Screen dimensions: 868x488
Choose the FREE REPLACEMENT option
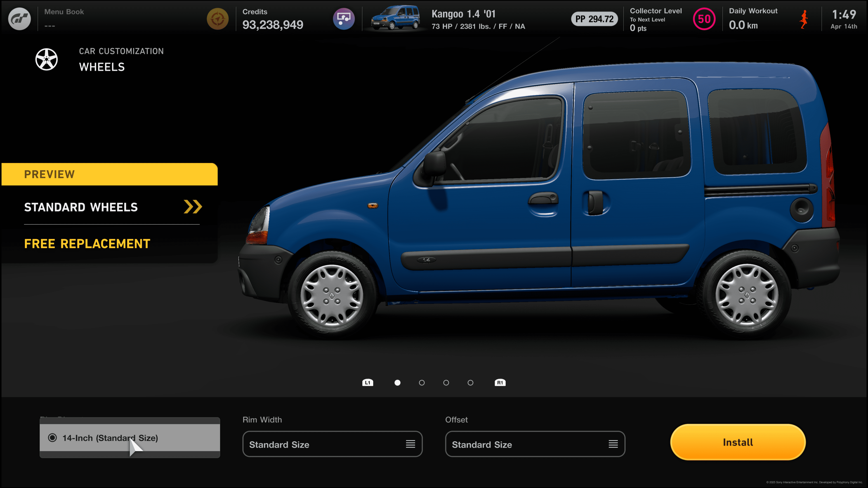pos(87,244)
